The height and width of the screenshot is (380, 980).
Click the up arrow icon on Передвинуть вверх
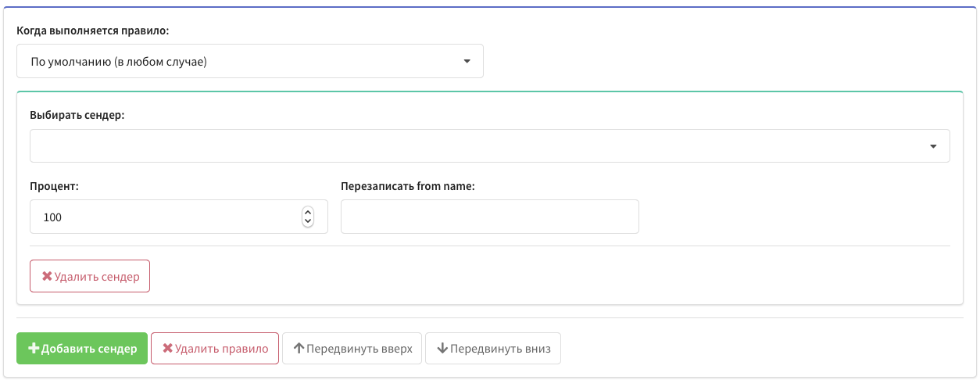tap(299, 349)
